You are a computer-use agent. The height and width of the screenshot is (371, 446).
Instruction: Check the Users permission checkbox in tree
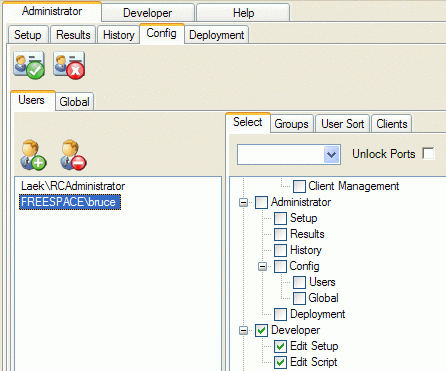pyautogui.click(x=299, y=282)
